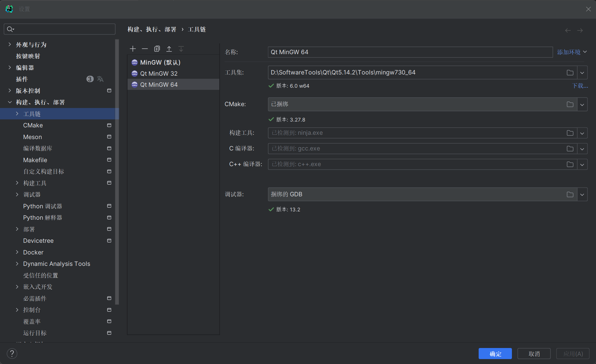The width and height of the screenshot is (596, 364).
Task: Click project-level icon beside 覆盖率
Action: [109, 321]
